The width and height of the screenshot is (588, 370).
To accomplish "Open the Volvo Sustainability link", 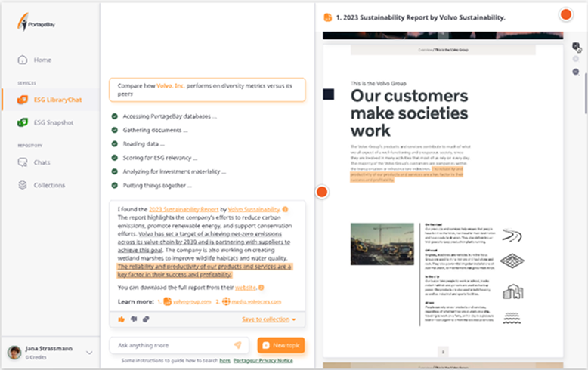I will (x=254, y=209).
